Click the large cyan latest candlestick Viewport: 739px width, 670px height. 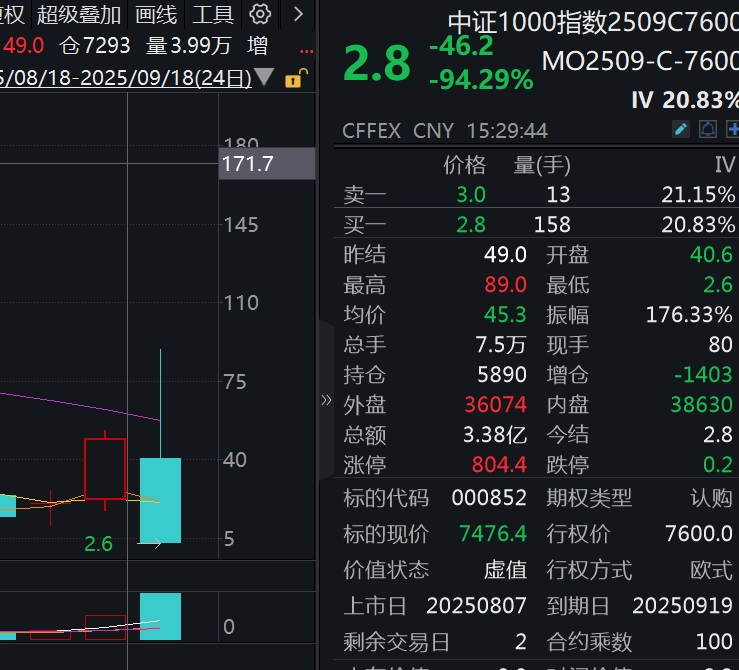(160, 500)
